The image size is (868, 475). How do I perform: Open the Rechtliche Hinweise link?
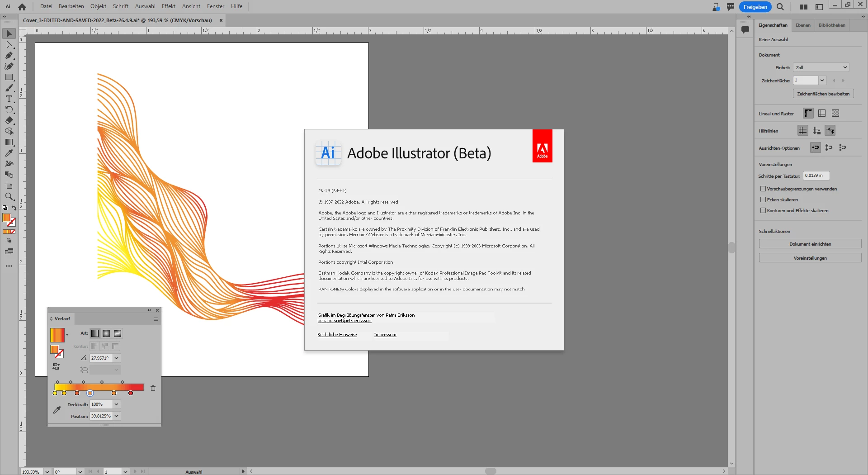point(337,335)
